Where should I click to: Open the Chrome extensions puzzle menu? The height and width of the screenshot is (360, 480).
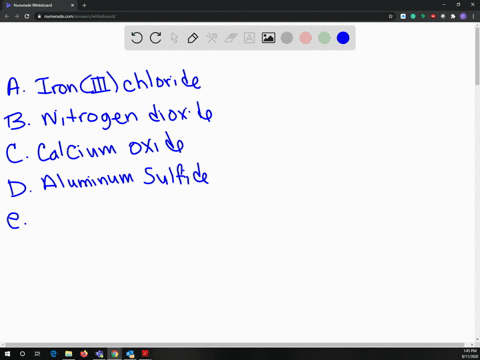[x=453, y=16]
